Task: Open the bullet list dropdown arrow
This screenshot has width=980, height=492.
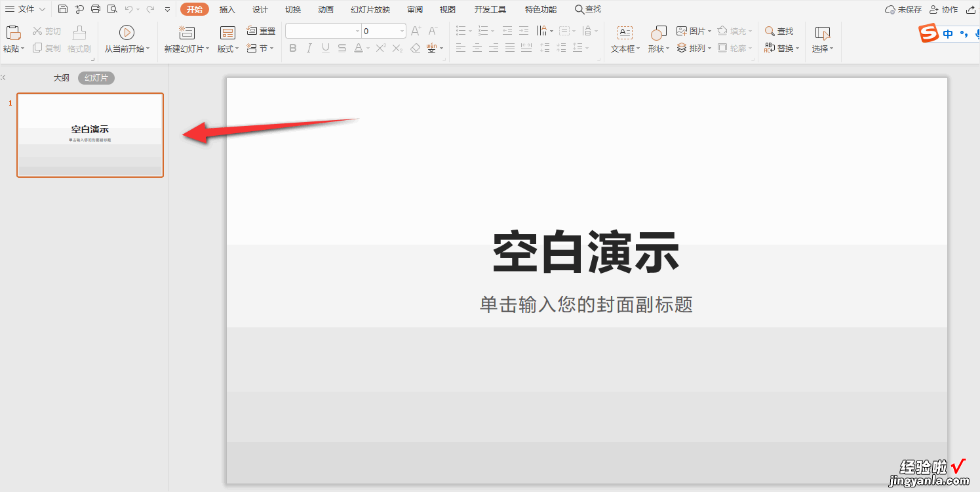Action: (x=470, y=31)
